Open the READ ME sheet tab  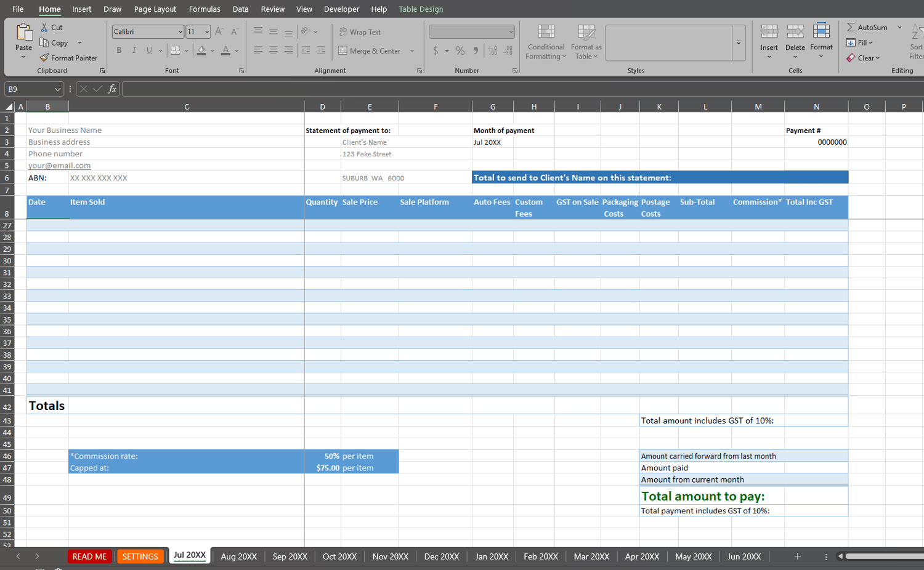89,556
